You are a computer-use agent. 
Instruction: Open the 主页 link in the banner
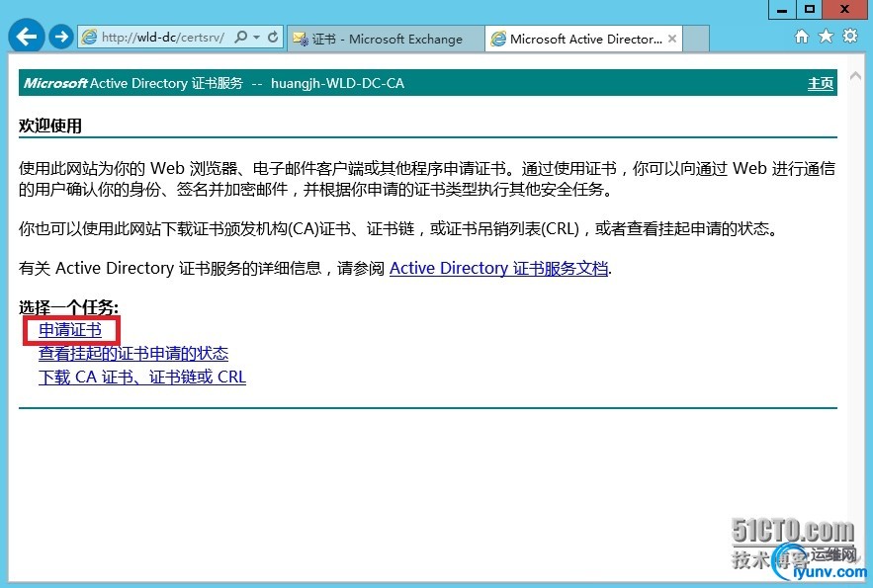[x=821, y=83]
